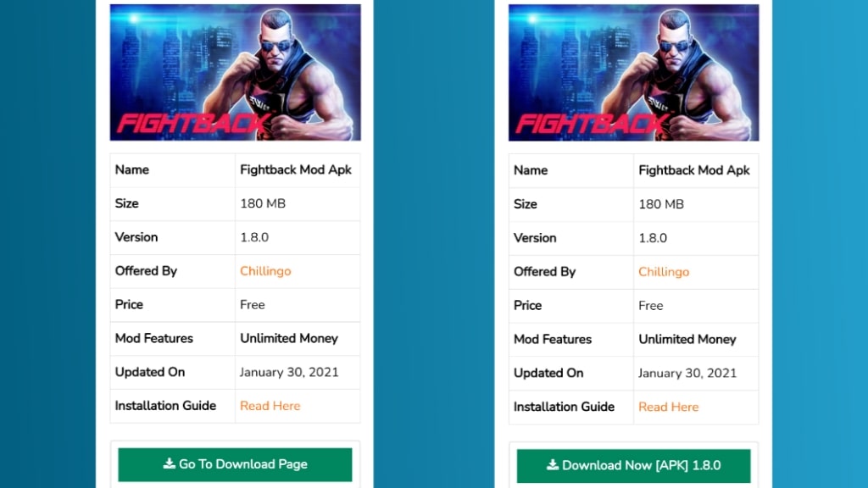The height and width of the screenshot is (488, 868).
Task: Click the Fightback banner image in first card
Action: [236, 73]
